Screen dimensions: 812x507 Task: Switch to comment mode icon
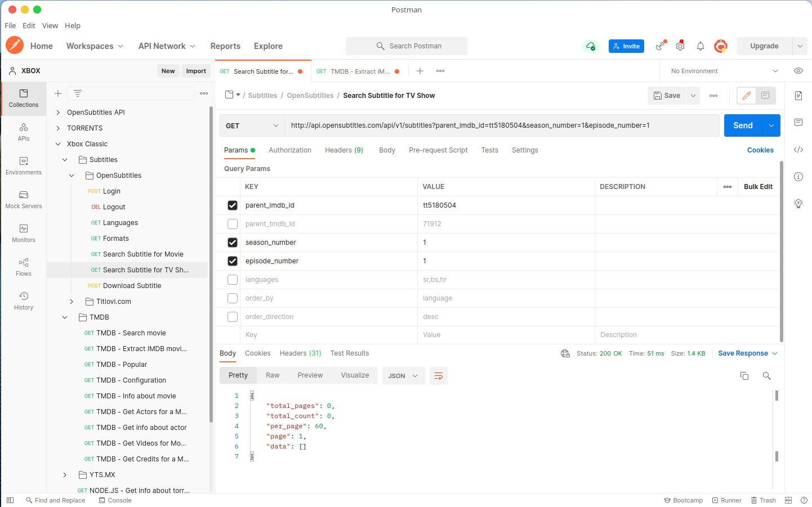(x=765, y=96)
